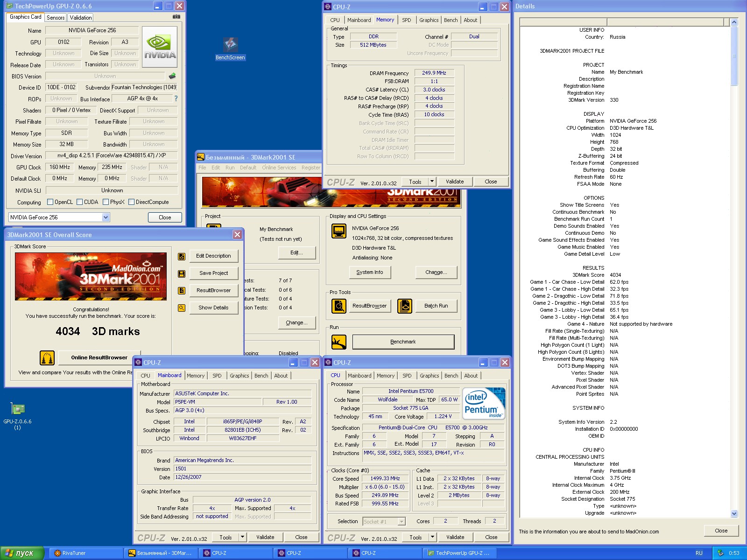Click the System Info button

coord(370,273)
